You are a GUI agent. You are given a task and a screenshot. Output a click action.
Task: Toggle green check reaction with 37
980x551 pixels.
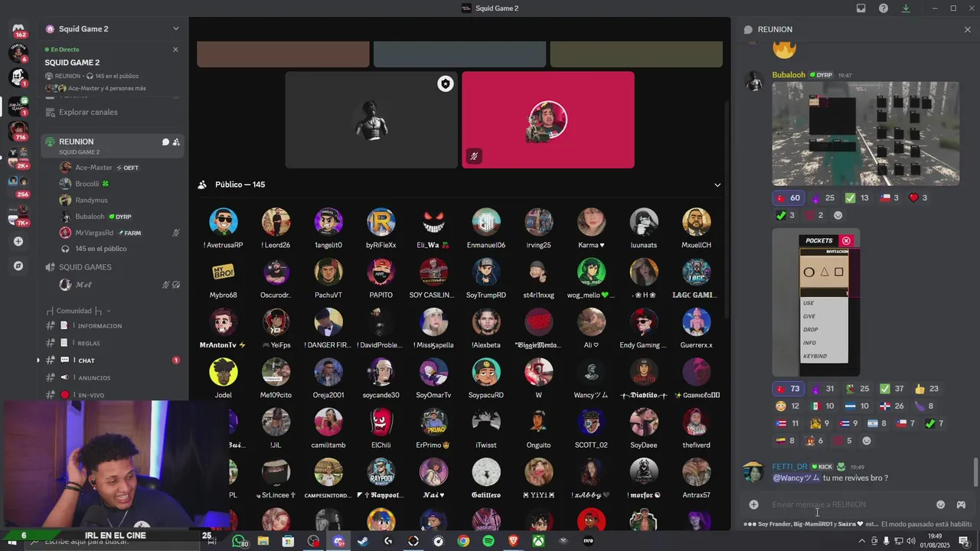pos(891,389)
